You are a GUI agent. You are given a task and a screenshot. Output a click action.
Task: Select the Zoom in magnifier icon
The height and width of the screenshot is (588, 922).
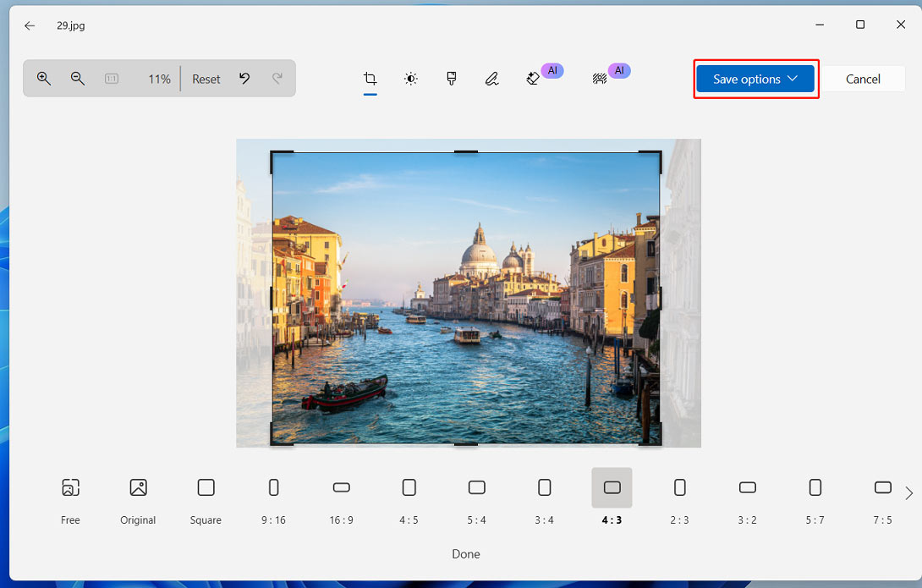[43, 79]
